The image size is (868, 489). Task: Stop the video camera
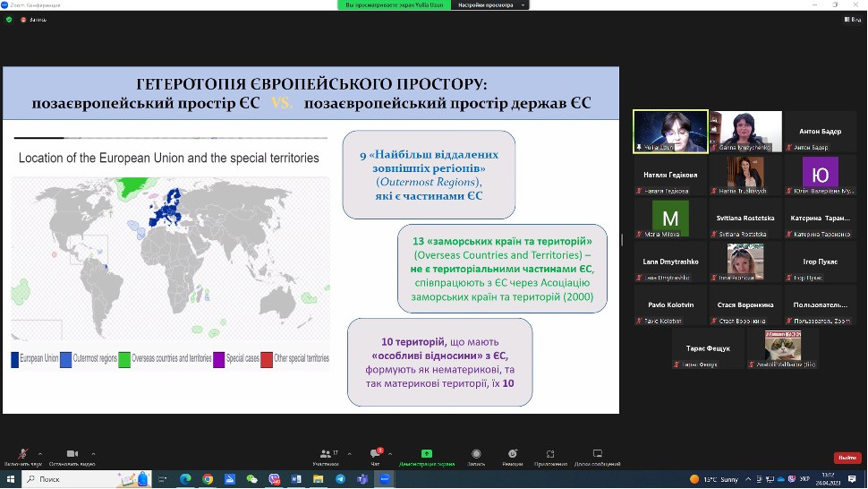(72, 457)
